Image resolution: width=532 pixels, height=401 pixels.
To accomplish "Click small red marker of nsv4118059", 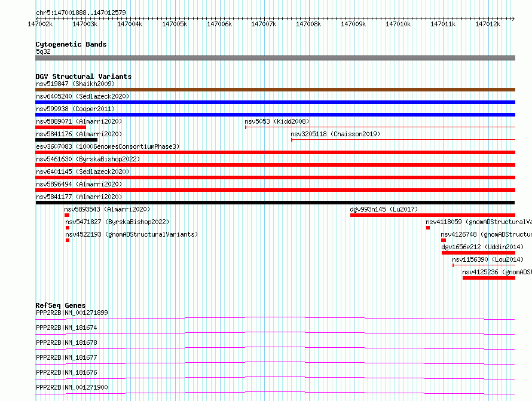I will (x=428, y=228).
